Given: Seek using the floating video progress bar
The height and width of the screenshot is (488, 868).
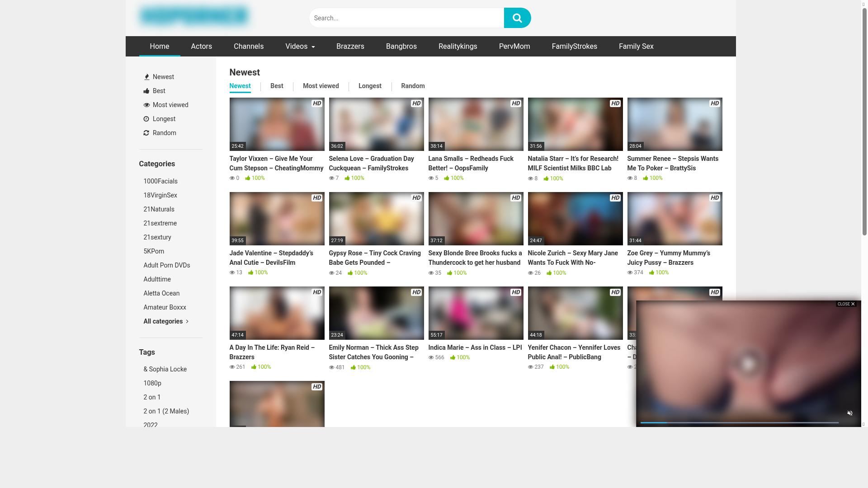Looking at the screenshot, I should tap(739, 422).
